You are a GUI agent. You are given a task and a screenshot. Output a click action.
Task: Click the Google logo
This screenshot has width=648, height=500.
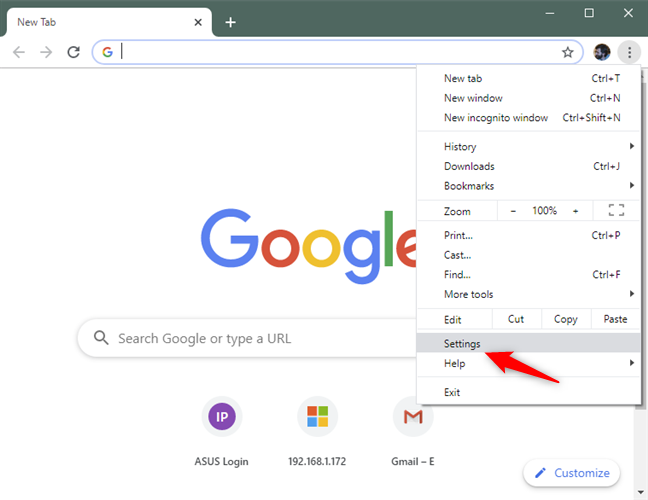click(309, 246)
